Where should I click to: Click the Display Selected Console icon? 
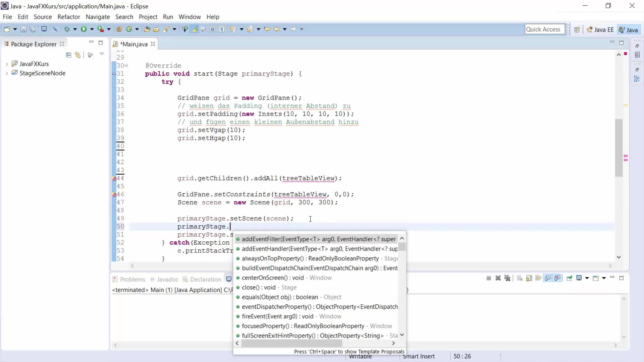pos(579,278)
